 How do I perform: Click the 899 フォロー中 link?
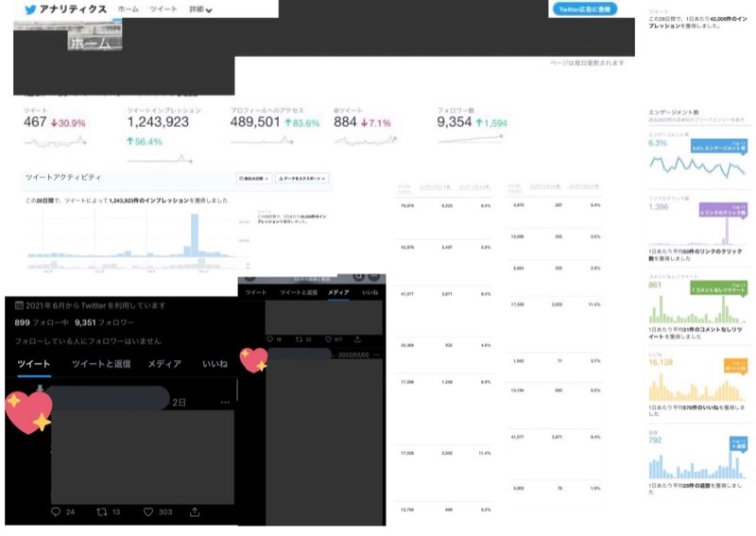[x=41, y=322]
